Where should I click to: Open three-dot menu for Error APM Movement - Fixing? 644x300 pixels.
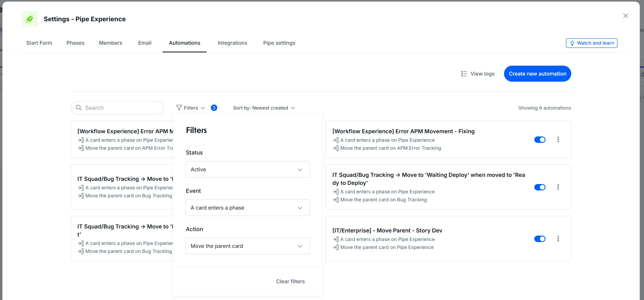point(558,139)
